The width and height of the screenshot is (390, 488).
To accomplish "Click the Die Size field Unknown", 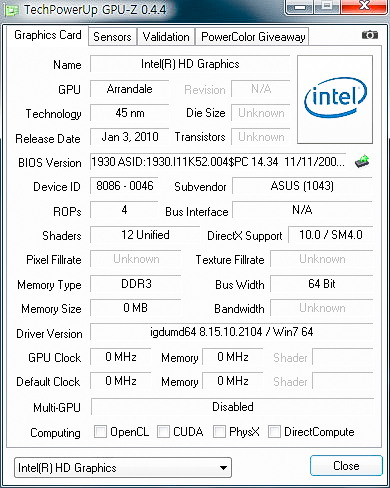I will point(261,113).
